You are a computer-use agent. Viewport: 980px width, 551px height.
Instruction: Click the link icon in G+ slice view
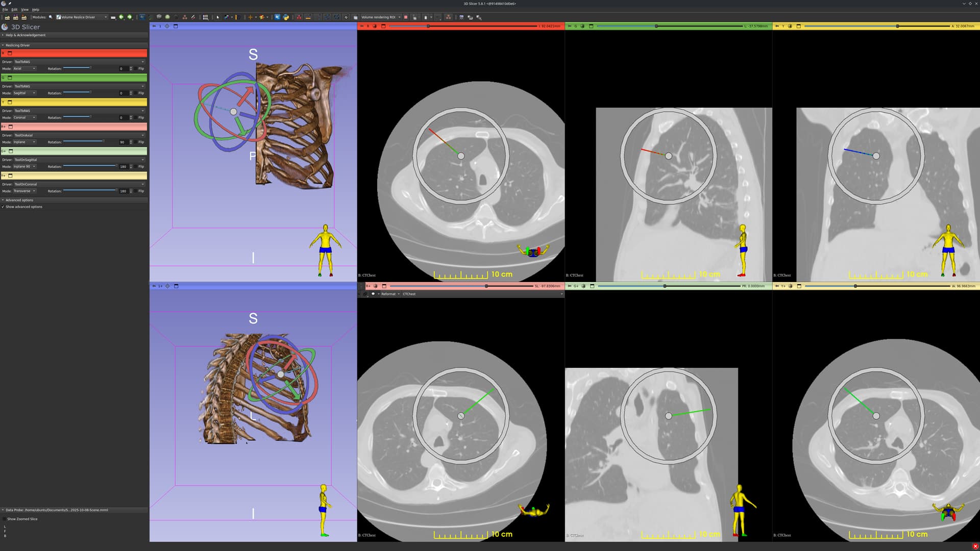click(583, 286)
